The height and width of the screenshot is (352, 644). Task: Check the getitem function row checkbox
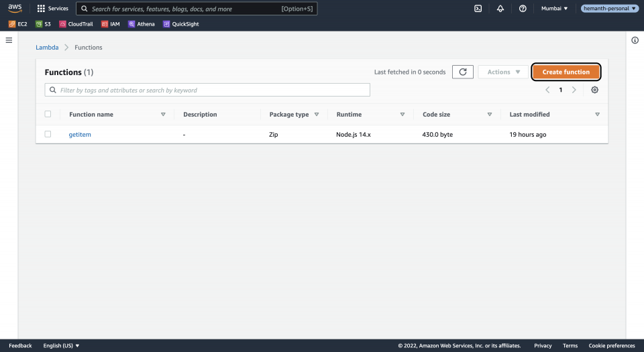[x=48, y=134]
